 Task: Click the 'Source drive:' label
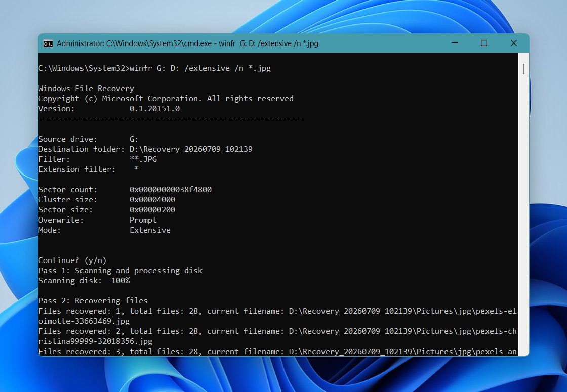68,139
